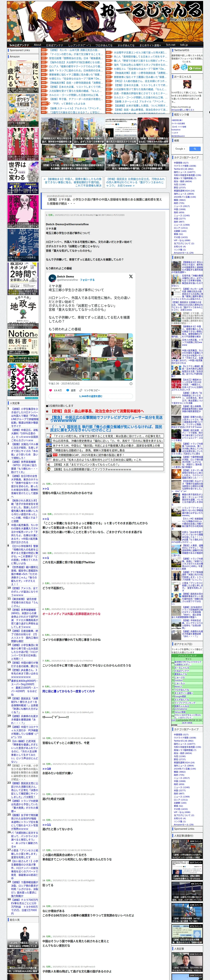This screenshot has height=980, width=210.
Task: Copy link via the chain icon in tweet
Action: pos(81,390)
